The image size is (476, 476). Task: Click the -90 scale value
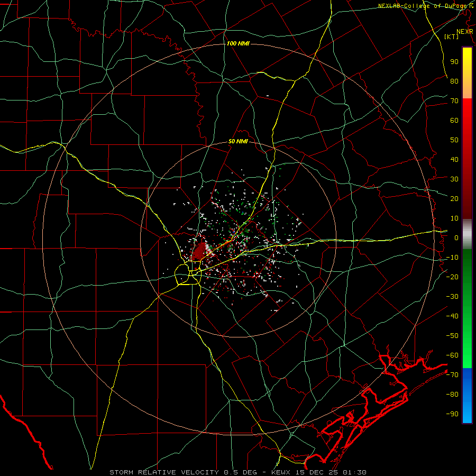pyautogui.click(x=452, y=414)
